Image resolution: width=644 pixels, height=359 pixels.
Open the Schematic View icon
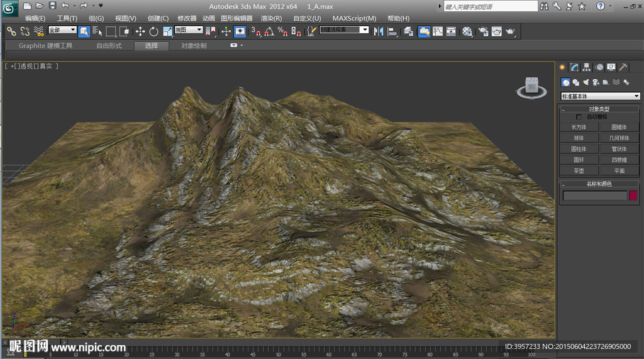point(451,31)
